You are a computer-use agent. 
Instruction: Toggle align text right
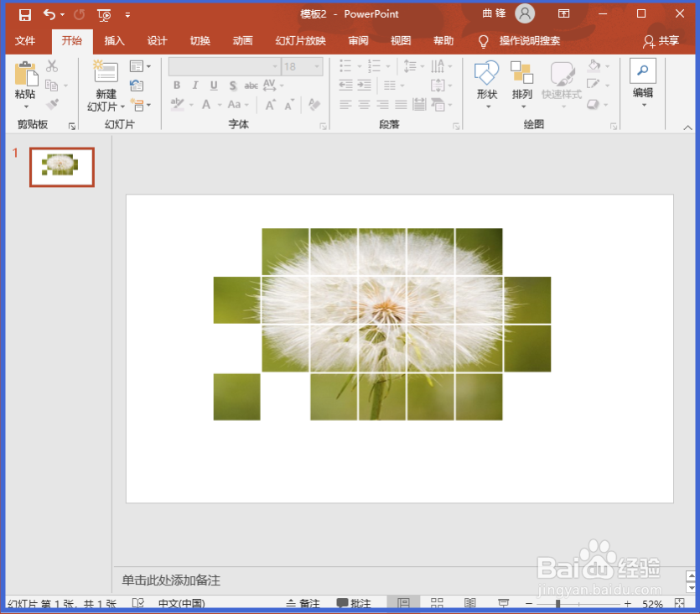382,105
